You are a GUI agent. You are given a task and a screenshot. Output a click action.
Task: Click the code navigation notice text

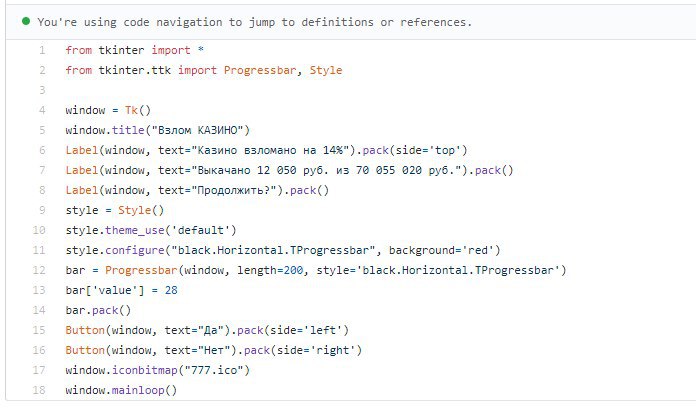tap(254, 22)
